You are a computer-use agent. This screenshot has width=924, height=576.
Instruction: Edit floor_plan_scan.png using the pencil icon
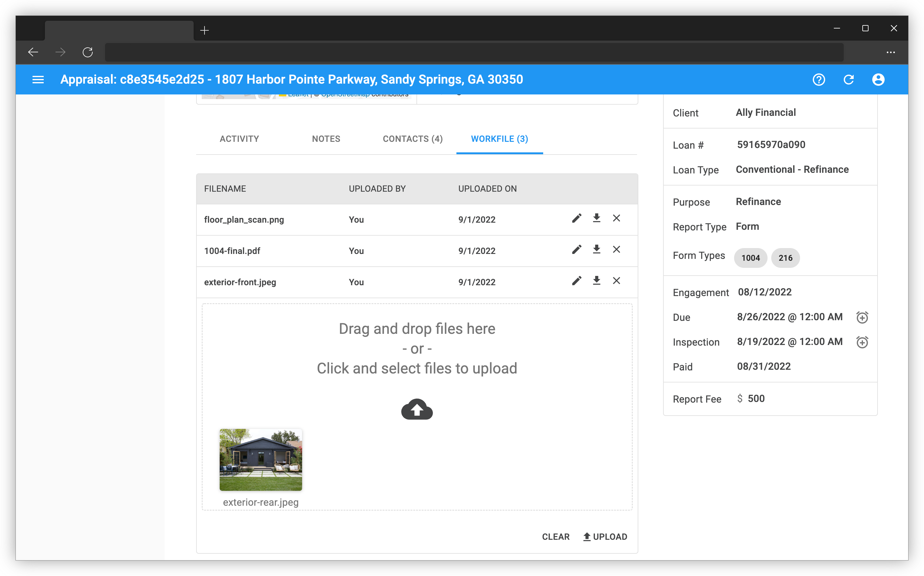point(577,218)
